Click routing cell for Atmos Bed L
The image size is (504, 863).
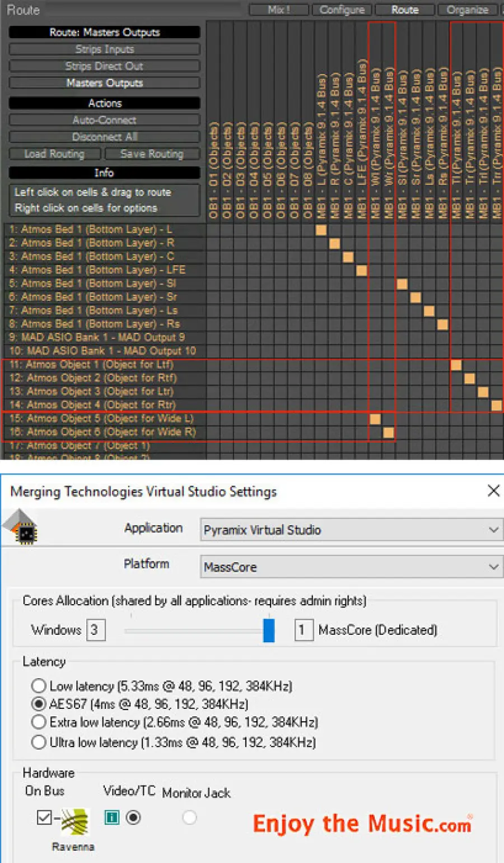click(x=321, y=230)
